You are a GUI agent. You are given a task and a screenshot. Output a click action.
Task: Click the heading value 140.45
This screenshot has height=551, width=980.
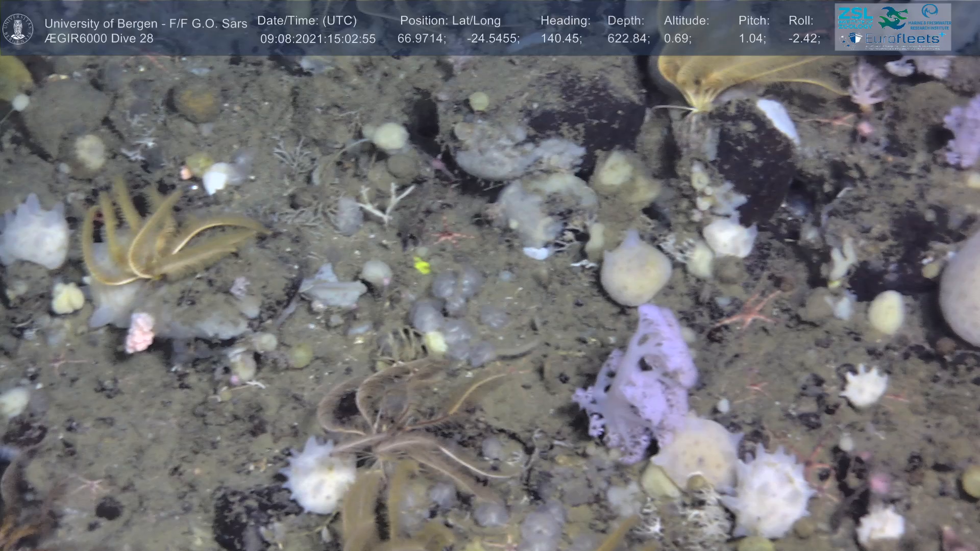click(560, 39)
